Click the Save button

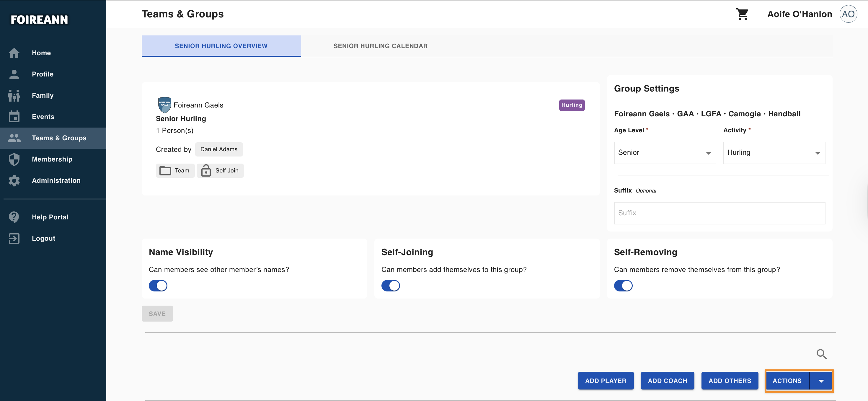click(157, 314)
